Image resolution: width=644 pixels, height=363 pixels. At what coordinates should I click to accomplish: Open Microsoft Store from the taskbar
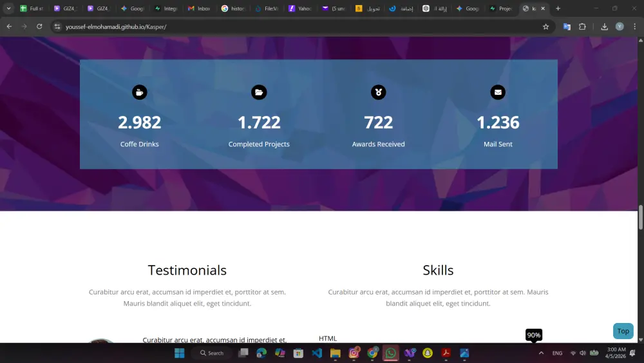298,353
